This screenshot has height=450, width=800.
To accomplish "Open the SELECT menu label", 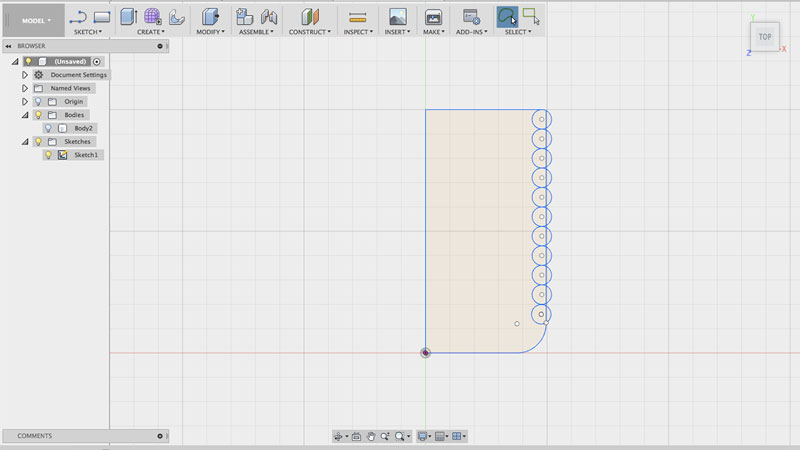I will (x=518, y=32).
